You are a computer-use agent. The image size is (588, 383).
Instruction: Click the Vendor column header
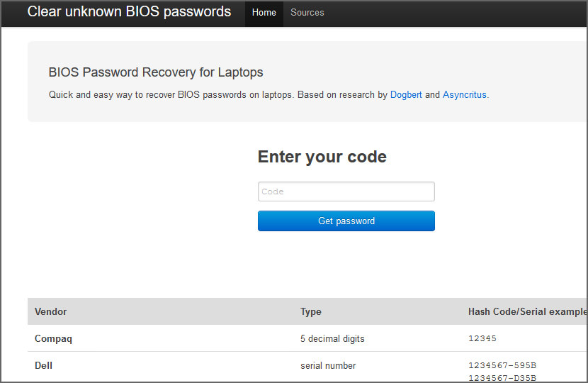50,311
